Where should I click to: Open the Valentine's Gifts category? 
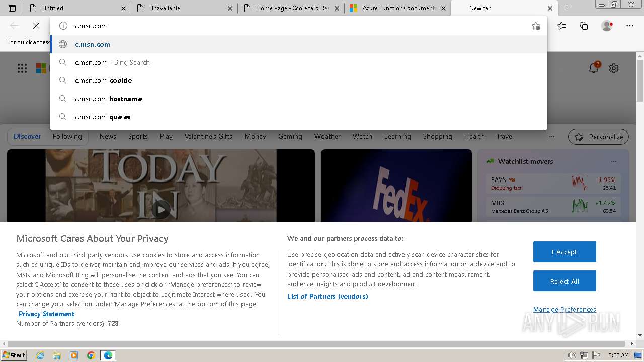click(208, 136)
